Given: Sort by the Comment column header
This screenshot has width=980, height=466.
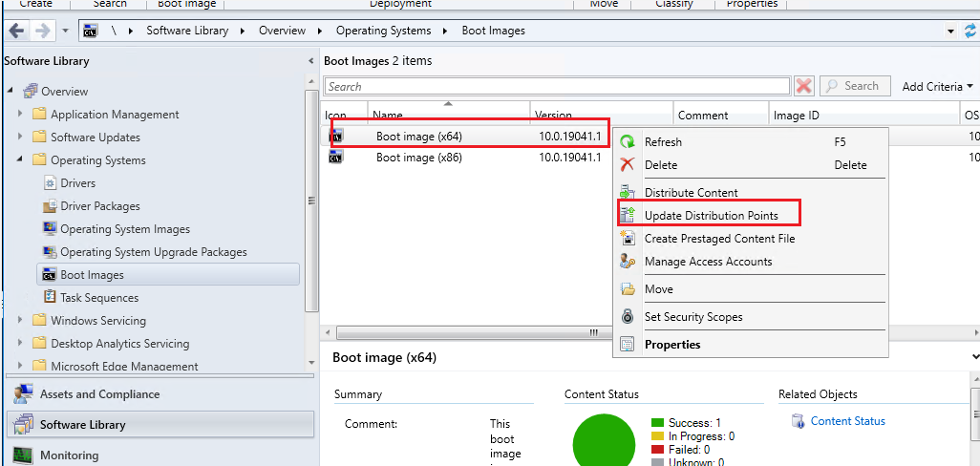Looking at the screenshot, I should click(x=720, y=115).
